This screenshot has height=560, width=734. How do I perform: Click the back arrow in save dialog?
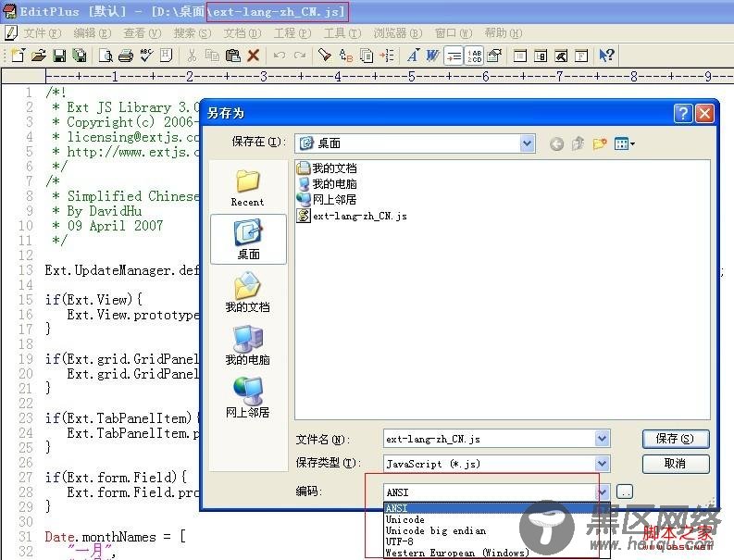pyautogui.click(x=556, y=143)
